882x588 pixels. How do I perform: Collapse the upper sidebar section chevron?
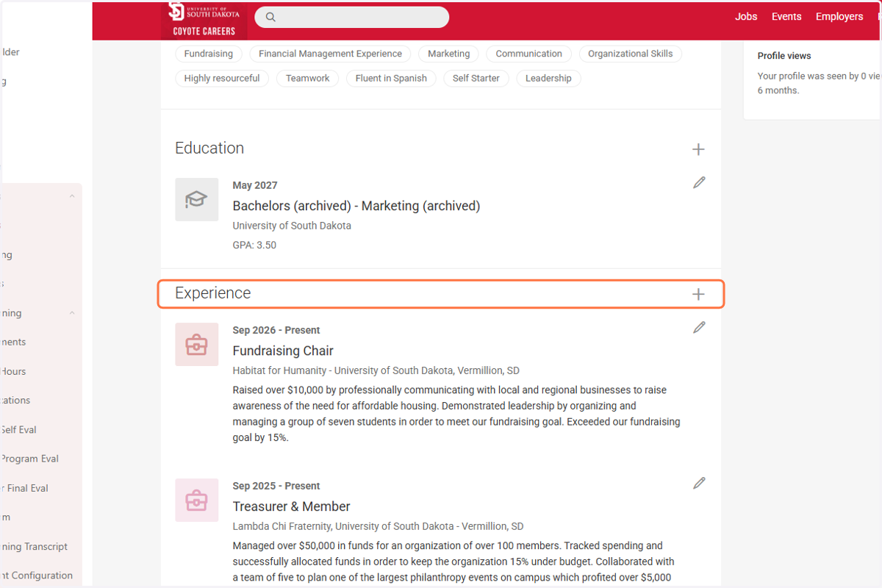pyautogui.click(x=72, y=196)
